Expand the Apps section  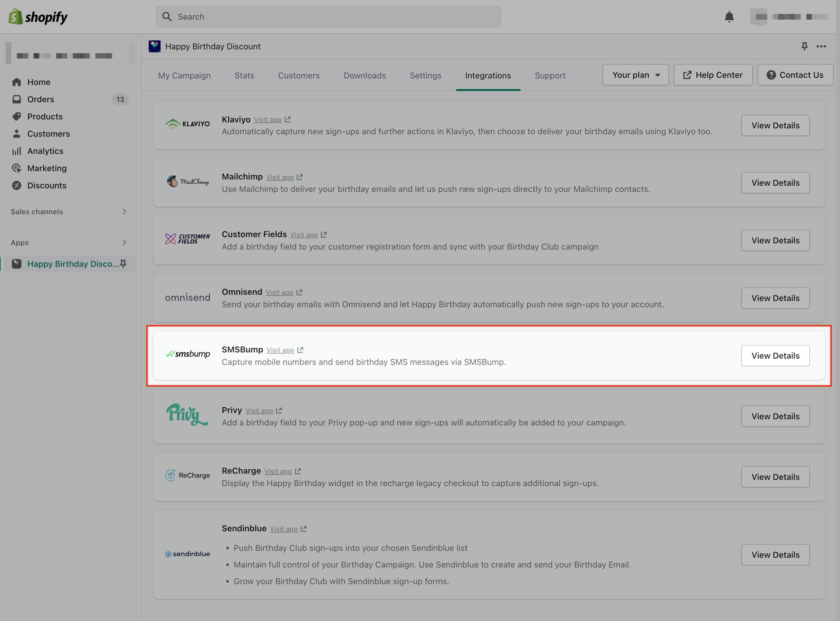tap(124, 242)
